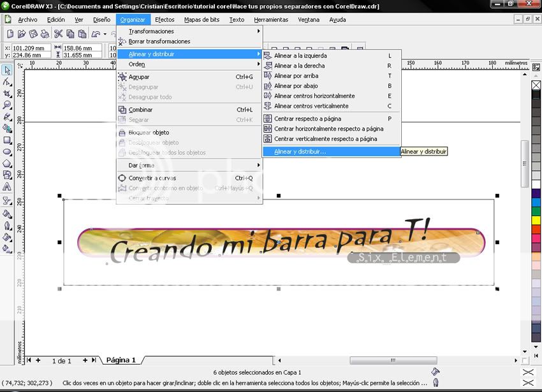
Task: Go to the first page button
Action: pyautogui.click(x=29, y=360)
